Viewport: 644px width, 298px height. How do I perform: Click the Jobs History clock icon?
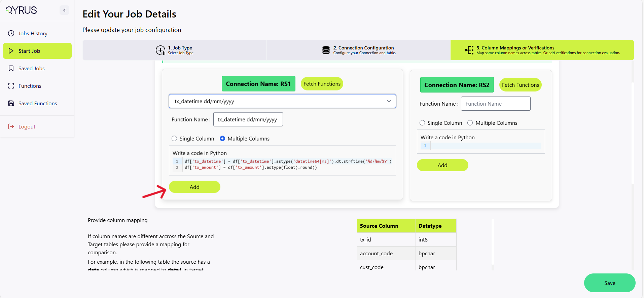coord(11,33)
